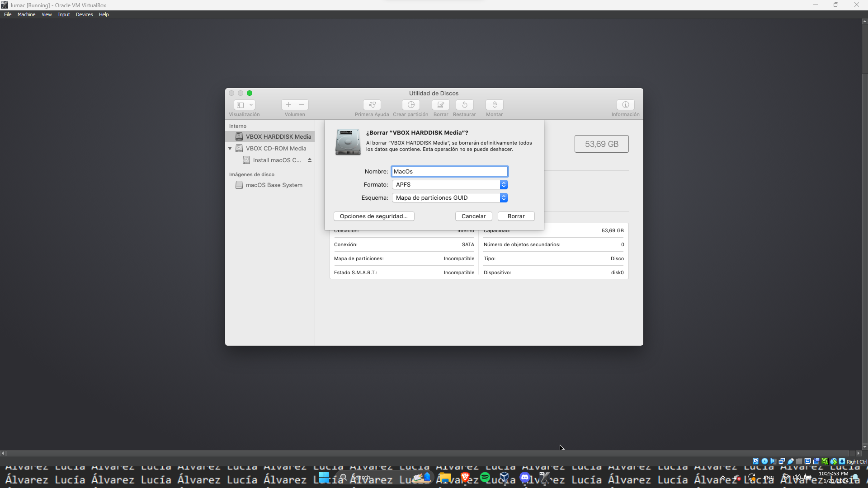Screen dimensions: 868x488
Task: Eject the Install macOS volume
Action: [x=310, y=160]
